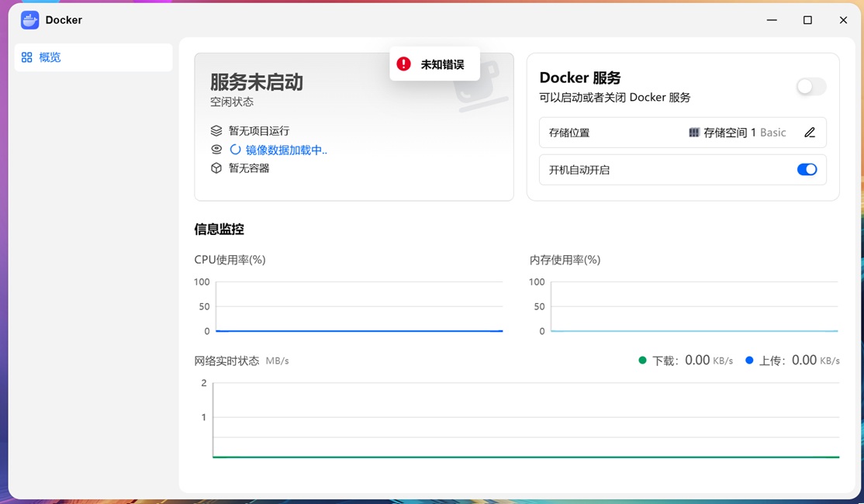The width and height of the screenshot is (864, 504).
Task: Click the 存储空间 1 drive icon
Action: 694,133
